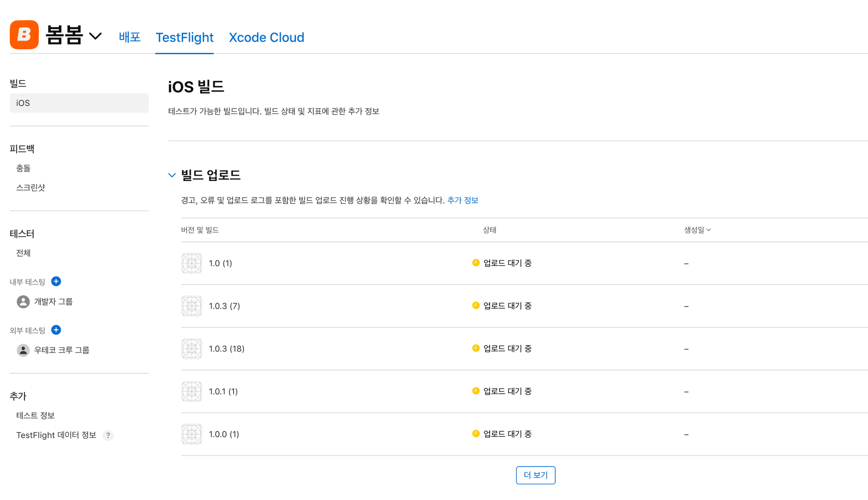Click the 추가 정보 link
The width and height of the screenshot is (868, 500).
point(462,200)
